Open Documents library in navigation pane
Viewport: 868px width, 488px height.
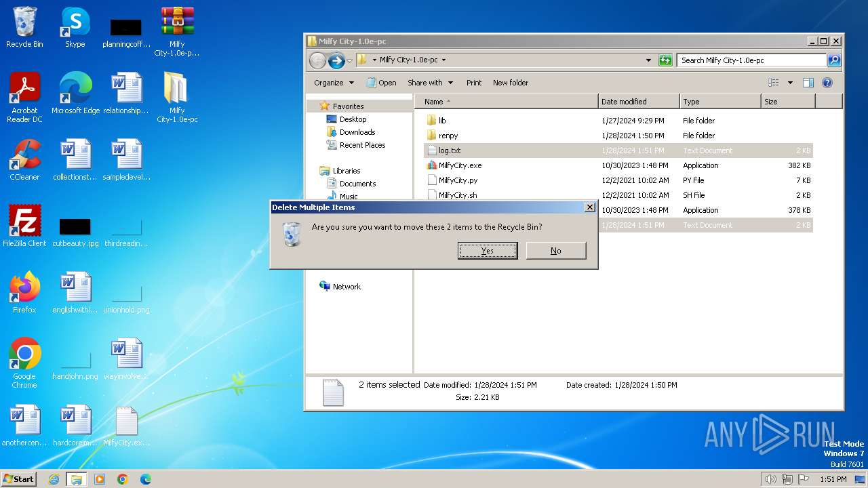pos(351,184)
